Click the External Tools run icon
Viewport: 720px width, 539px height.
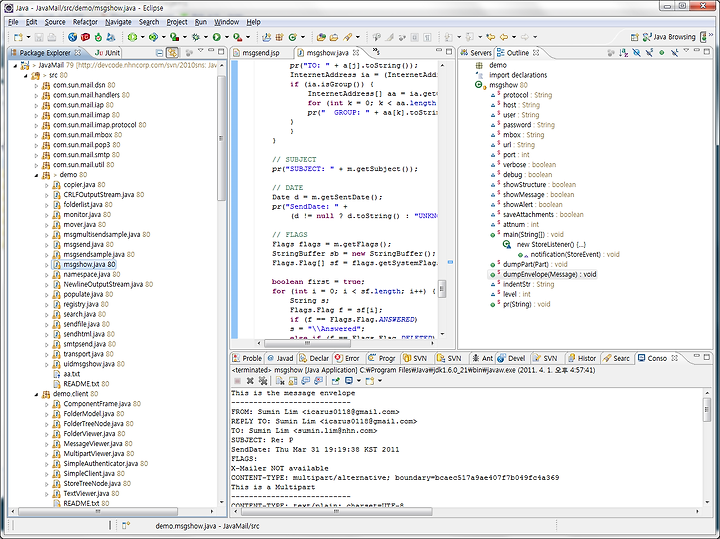(x=237, y=37)
